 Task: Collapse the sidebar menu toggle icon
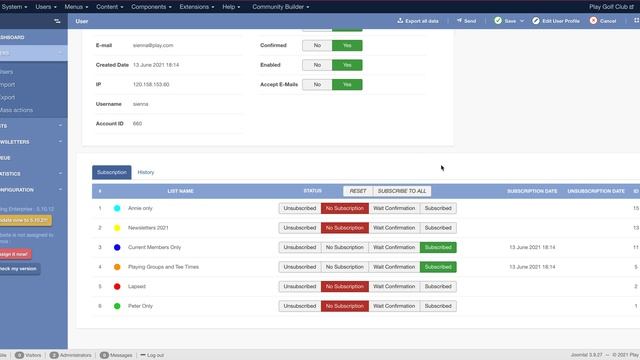(x=57, y=21)
